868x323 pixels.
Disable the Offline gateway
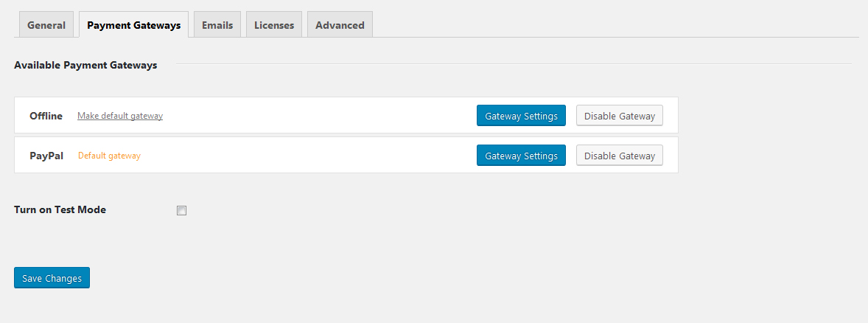click(x=619, y=116)
